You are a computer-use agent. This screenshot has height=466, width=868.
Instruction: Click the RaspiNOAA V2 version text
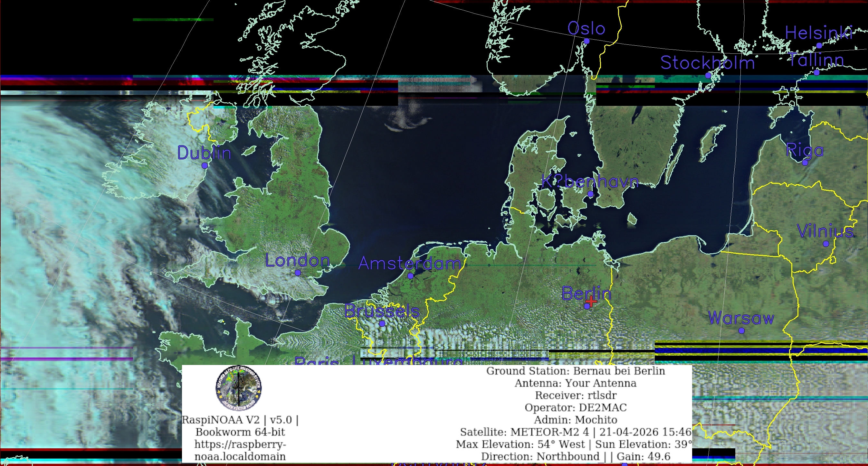point(240,420)
